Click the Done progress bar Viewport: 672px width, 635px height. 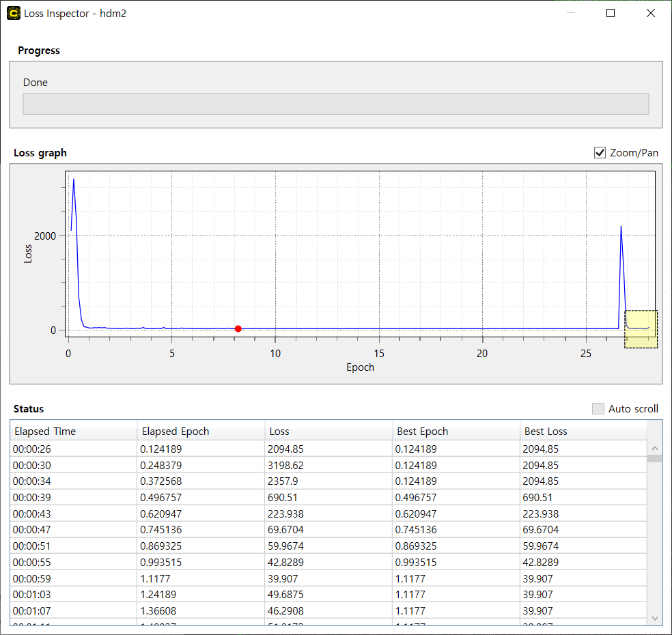click(x=335, y=104)
